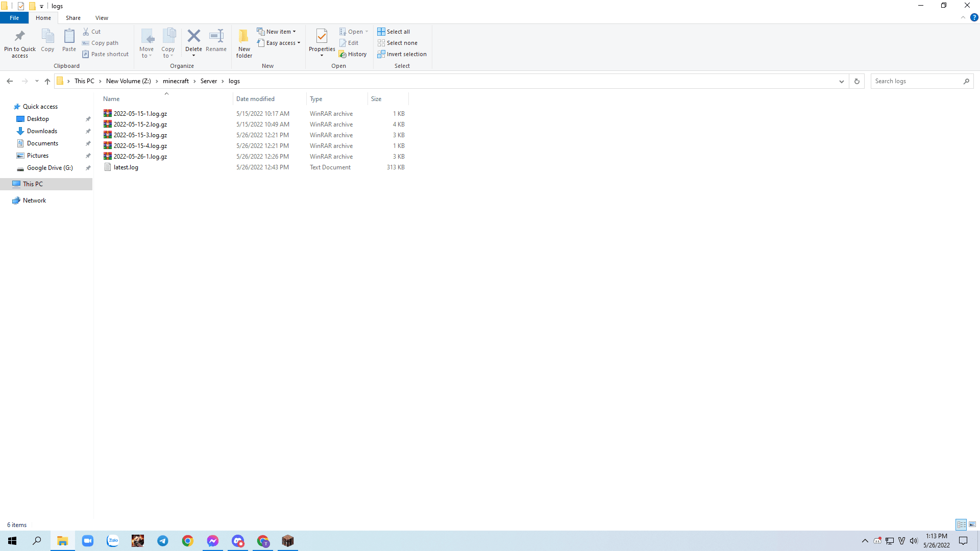Open the Share ribbon tab
This screenshot has height=551, width=980.
pos(73,18)
